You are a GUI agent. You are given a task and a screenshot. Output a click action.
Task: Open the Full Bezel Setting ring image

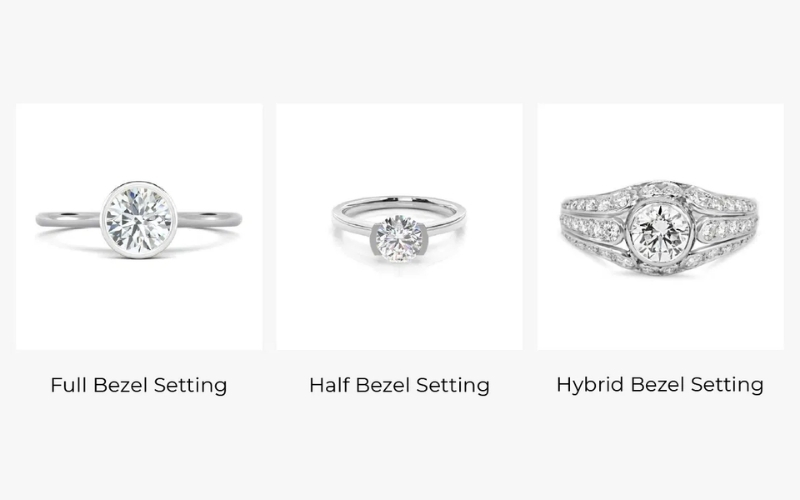(139, 227)
